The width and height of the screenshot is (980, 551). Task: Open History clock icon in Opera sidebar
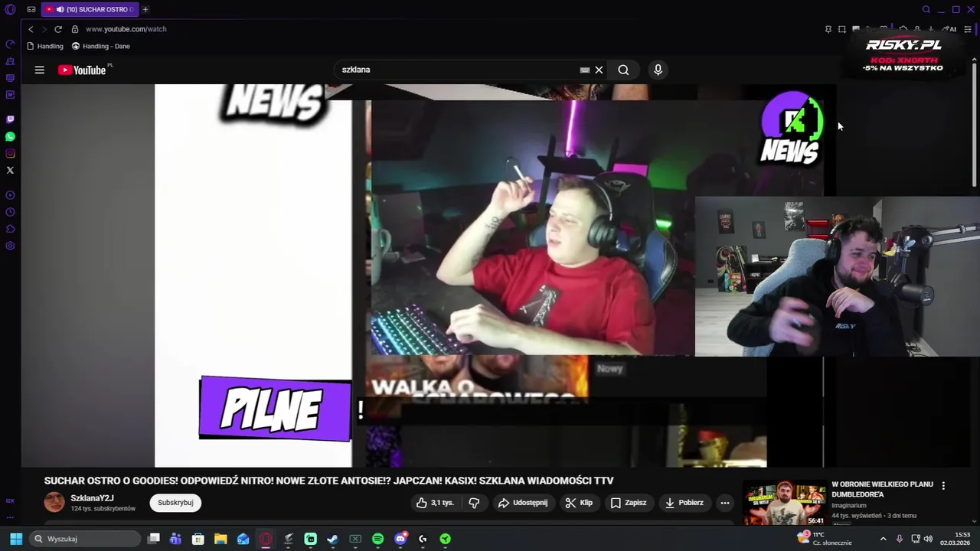tap(10, 212)
